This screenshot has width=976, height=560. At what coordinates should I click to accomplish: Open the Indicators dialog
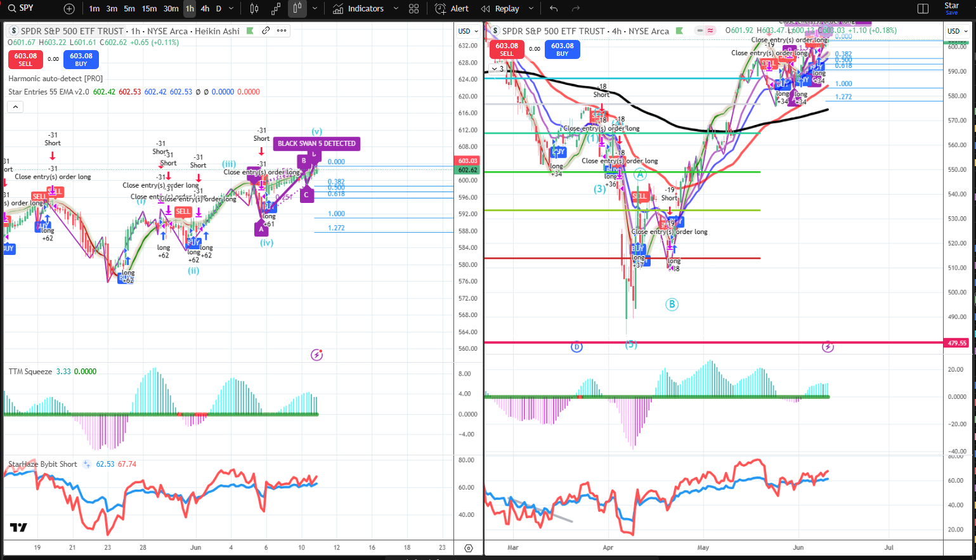[x=358, y=9]
